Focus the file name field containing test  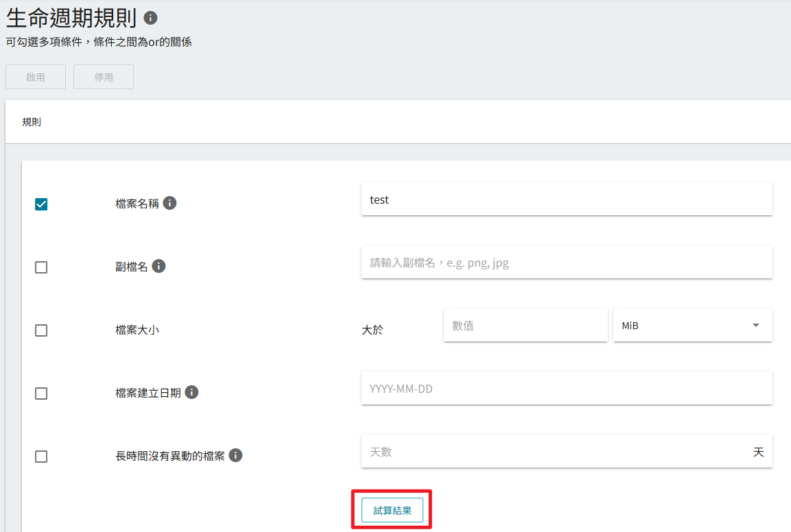pos(567,199)
